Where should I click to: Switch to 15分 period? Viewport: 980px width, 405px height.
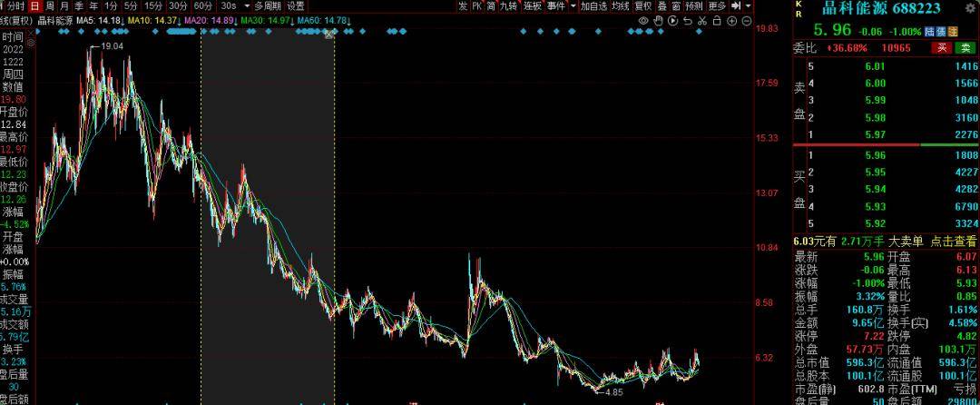(153, 6)
